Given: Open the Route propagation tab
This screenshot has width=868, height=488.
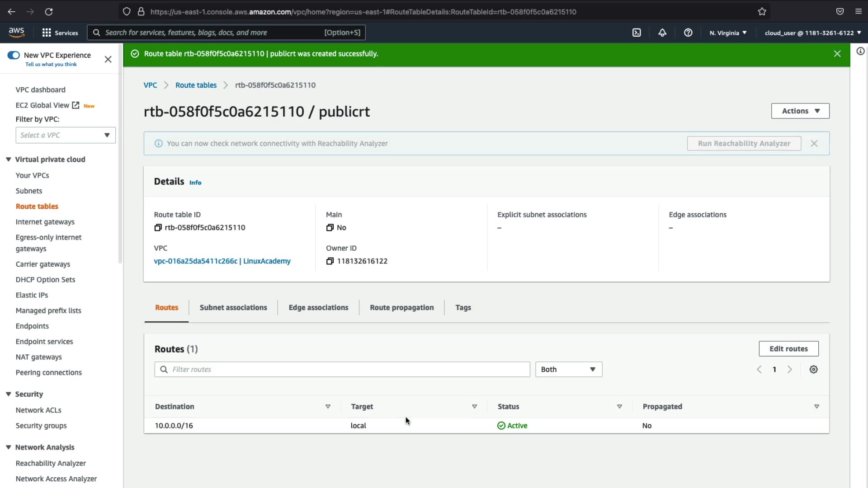Looking at the screenshot, I should click(x=401, y=308).
